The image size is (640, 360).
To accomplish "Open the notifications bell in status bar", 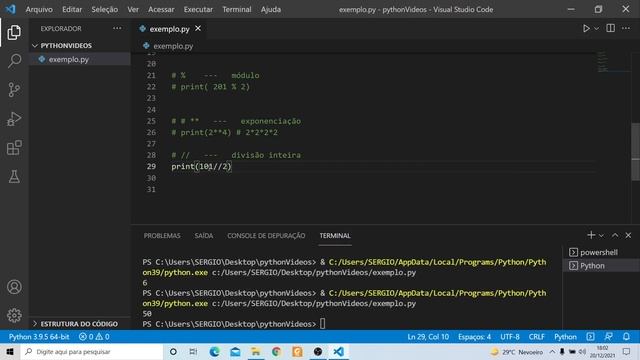I will click(626, 337).
